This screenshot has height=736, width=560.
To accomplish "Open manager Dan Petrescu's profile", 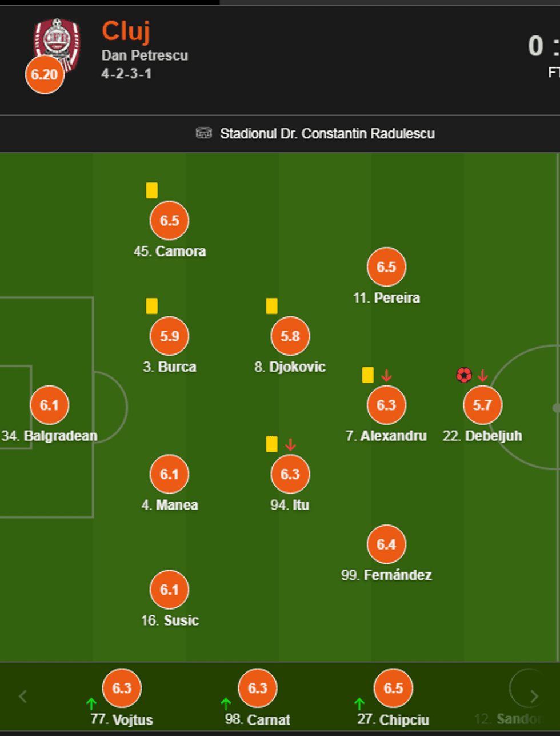I will 145,55.
